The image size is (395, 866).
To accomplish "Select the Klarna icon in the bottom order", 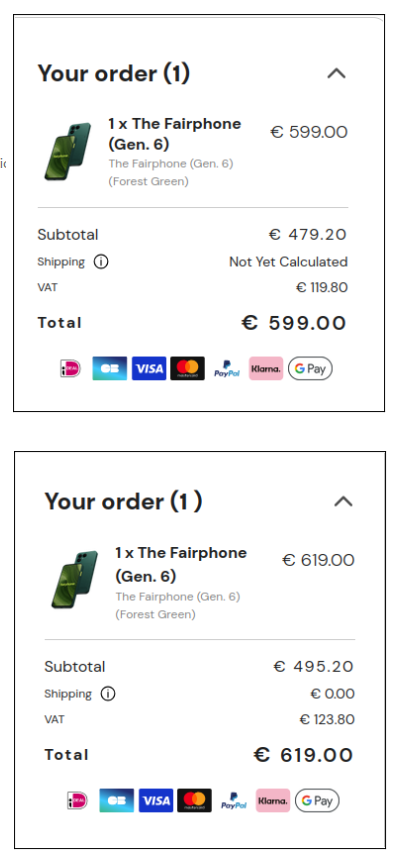I will [x=273, y=800].
